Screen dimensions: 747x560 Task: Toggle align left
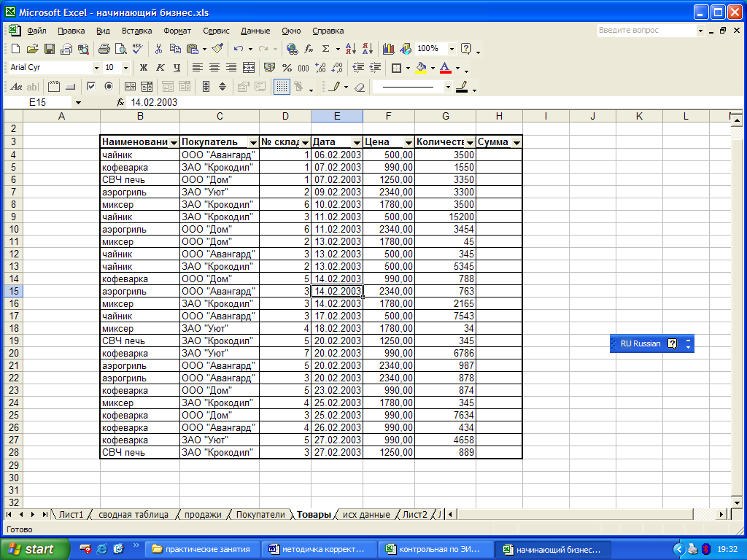tap(197, 68)
